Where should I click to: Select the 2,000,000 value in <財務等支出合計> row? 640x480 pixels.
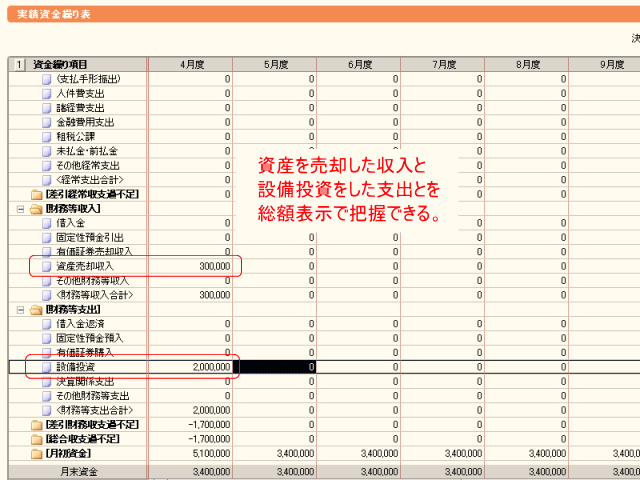pos(191,410)
